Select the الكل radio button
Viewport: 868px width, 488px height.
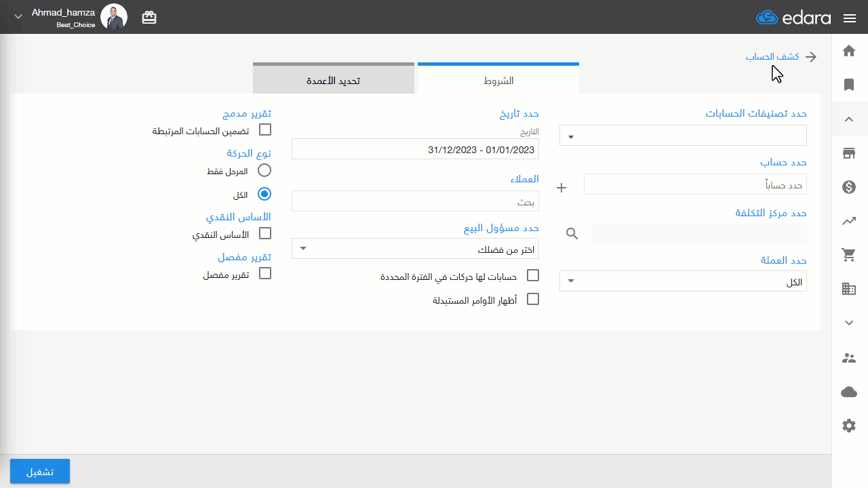pos(264,194)
